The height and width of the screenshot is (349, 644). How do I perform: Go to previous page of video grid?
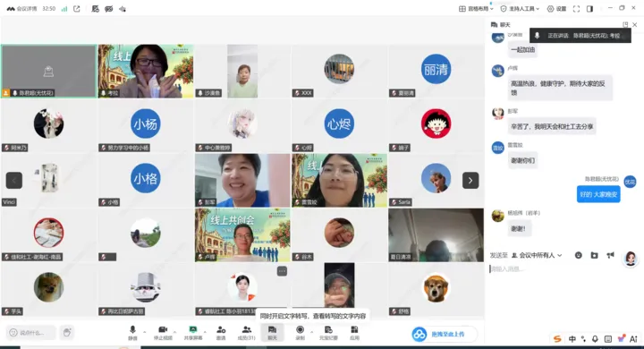(14, 180)
